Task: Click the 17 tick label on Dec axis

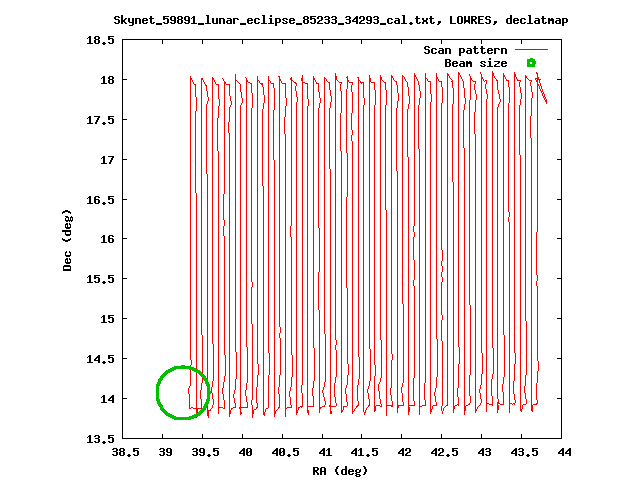Action: point(107,160)
